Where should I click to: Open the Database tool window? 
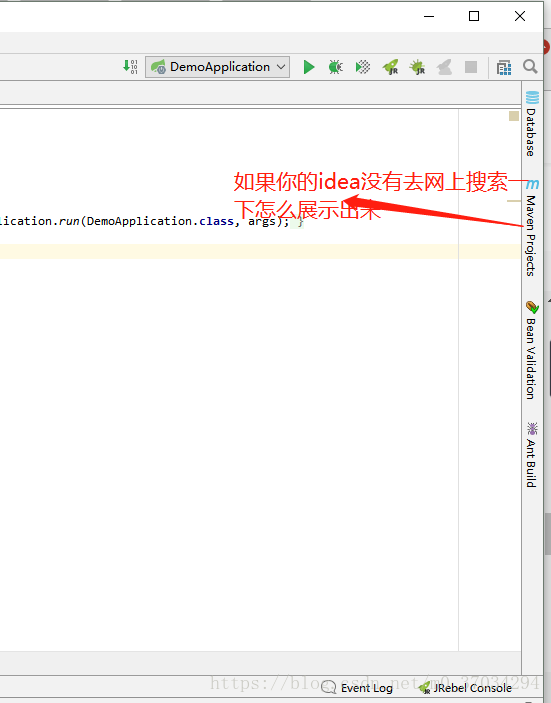click(532, 123)
